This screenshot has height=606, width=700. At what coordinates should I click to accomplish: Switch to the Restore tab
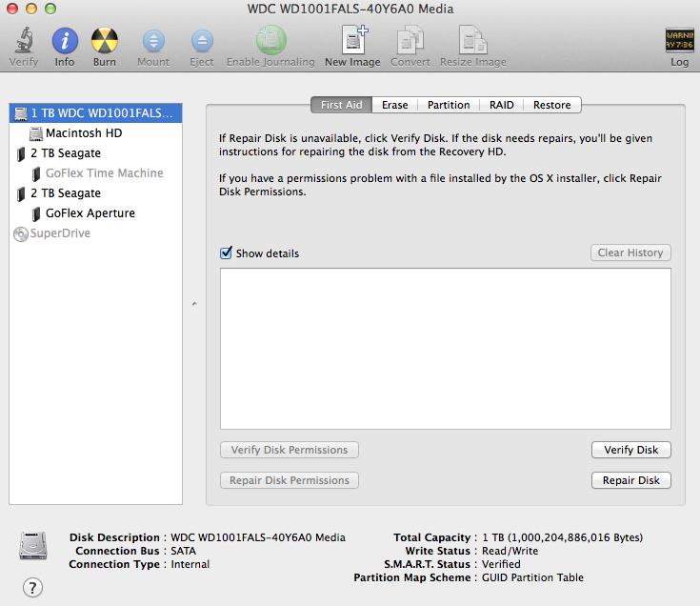point(552,105)
